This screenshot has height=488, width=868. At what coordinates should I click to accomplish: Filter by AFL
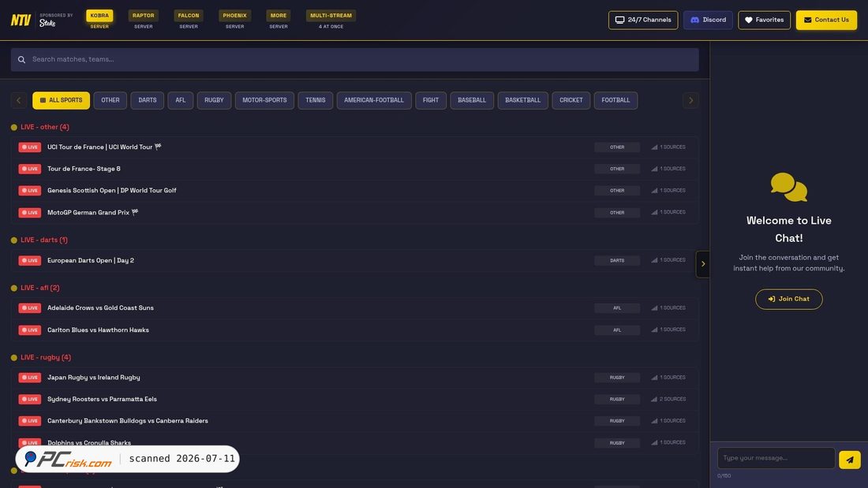[181, 100]
